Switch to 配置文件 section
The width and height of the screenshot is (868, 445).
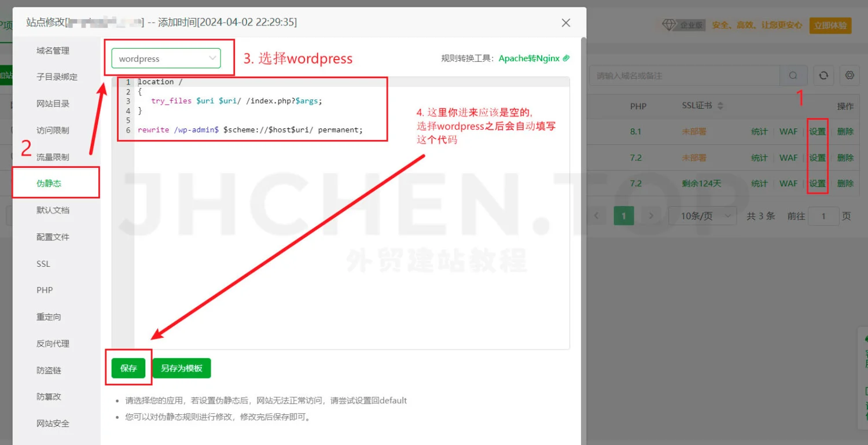click(53, 237)
